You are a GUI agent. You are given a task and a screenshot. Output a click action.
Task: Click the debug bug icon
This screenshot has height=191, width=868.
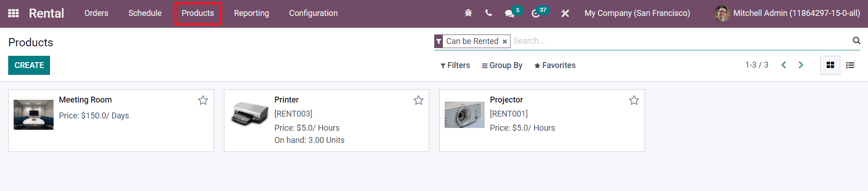pyautogui.click(x=468, y=13)
